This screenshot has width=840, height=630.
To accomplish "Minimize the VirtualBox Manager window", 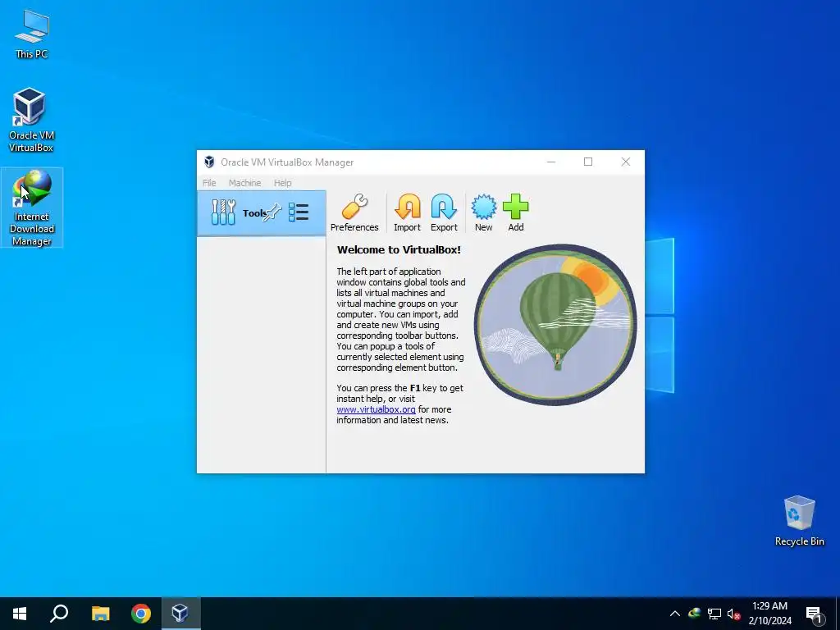I will (550, 162).
